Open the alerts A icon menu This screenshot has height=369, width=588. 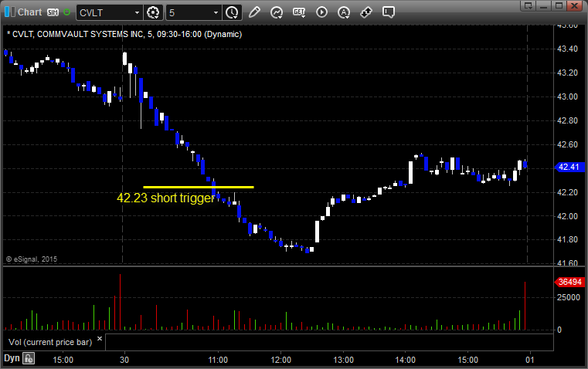click(344, 12)
